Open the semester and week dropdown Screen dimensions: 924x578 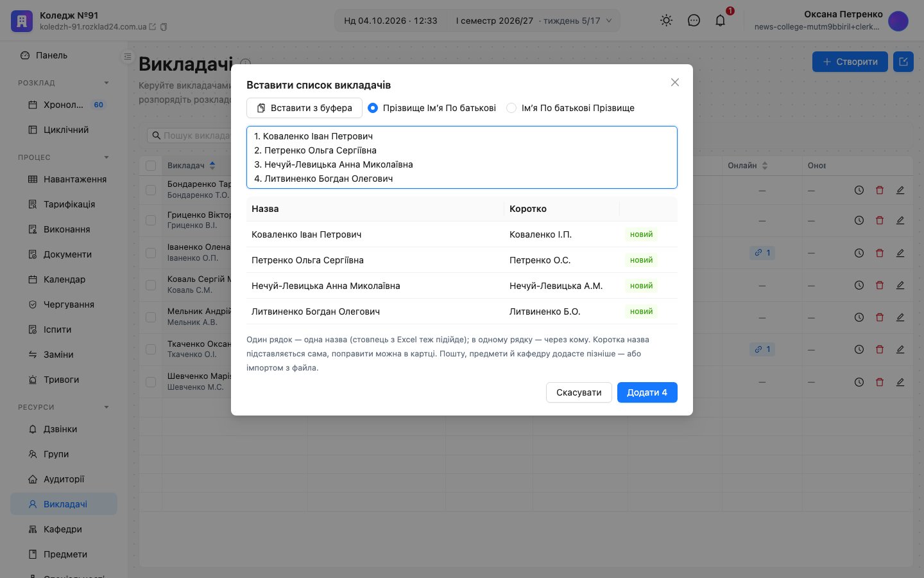click(x=534, y=21)
